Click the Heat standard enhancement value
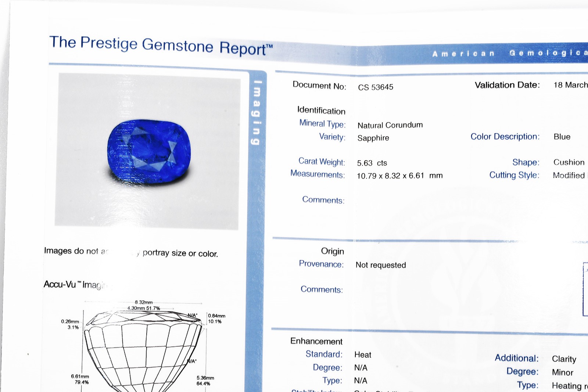The image size is (588, 392). (x=363, y=355)
